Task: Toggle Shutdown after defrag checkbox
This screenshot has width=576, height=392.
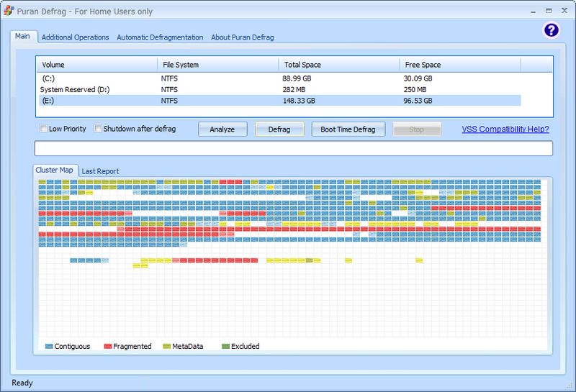Action: click(x=98, y=129)
